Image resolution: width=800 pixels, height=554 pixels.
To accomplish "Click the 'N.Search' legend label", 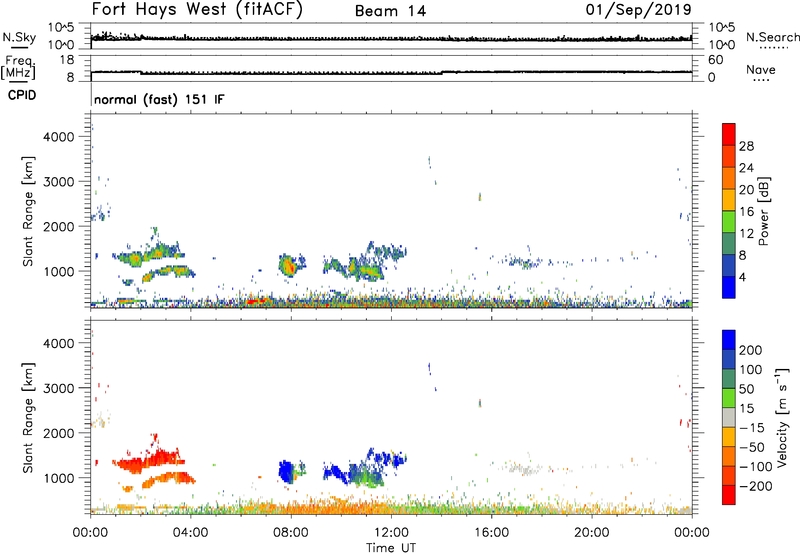I will (x=773, y=37).
